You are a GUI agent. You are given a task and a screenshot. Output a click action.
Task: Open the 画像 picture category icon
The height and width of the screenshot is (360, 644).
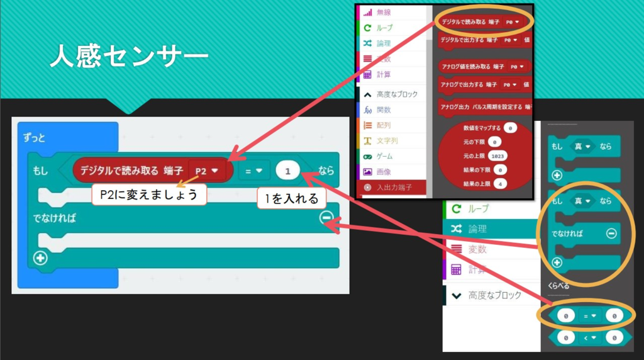click(x=367, y=172)
